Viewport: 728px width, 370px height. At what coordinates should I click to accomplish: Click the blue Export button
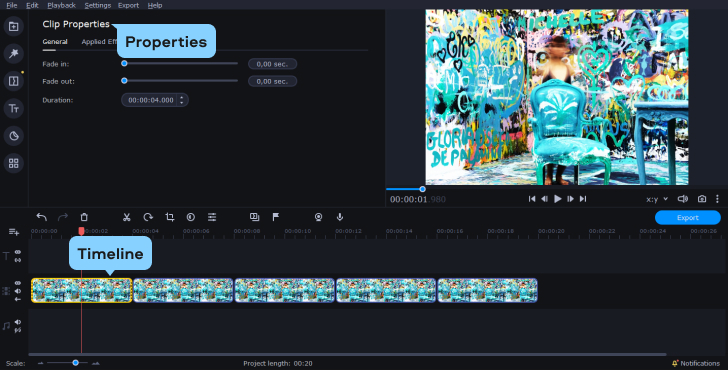tap(688, 217)
